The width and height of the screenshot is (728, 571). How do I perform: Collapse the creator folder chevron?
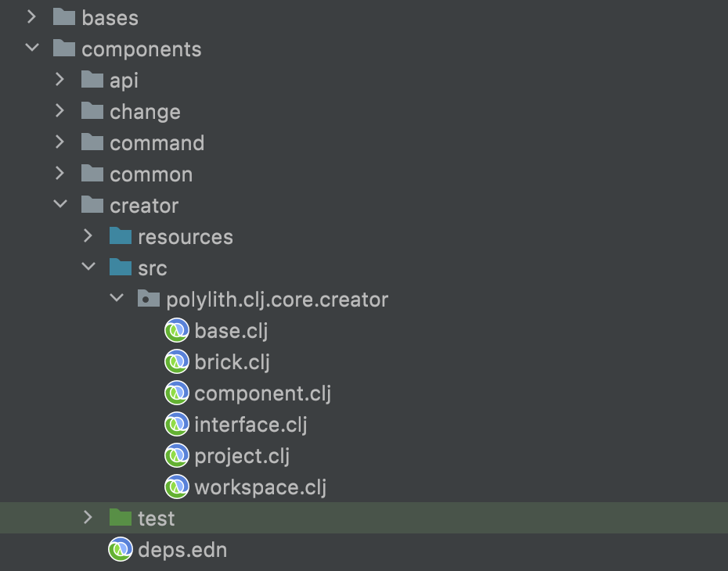coord(60,205)
